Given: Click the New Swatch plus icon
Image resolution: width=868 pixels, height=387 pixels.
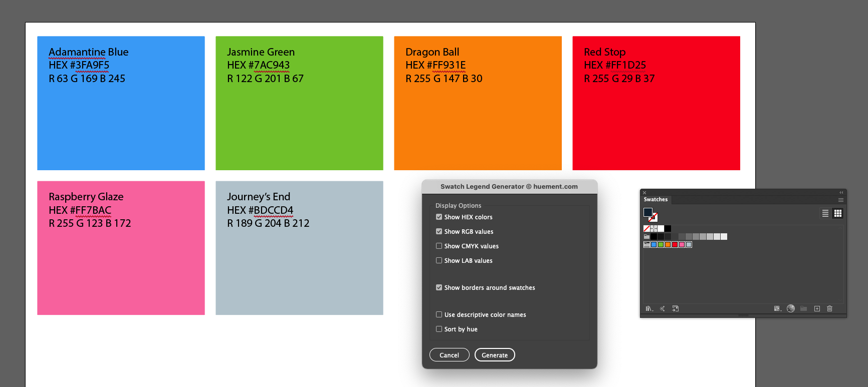Looking at the screenshot, I should pos(817,308).
